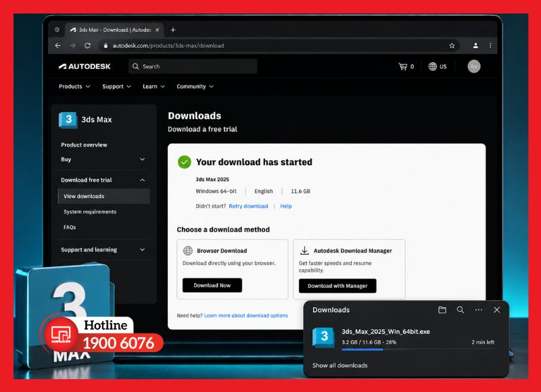Open the shopping cart icon
The height and width of the screenshot is (392, 541).
(402, 66)
